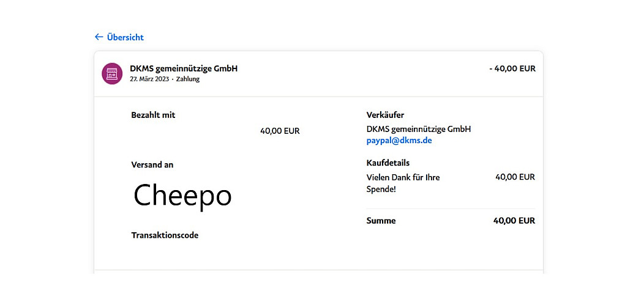The width and height of the screenshot is (644, 305).
Task: Click the seller name under Verkäufer
Action: [419, 129]
